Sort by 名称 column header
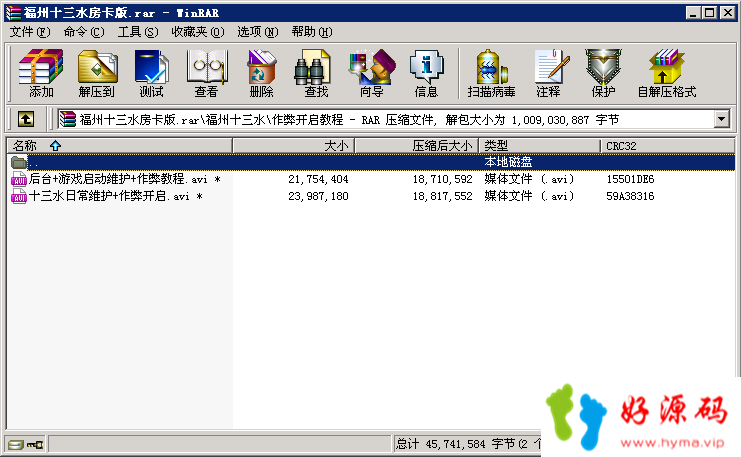Screen dimensions: 741x457 point(119,146)
